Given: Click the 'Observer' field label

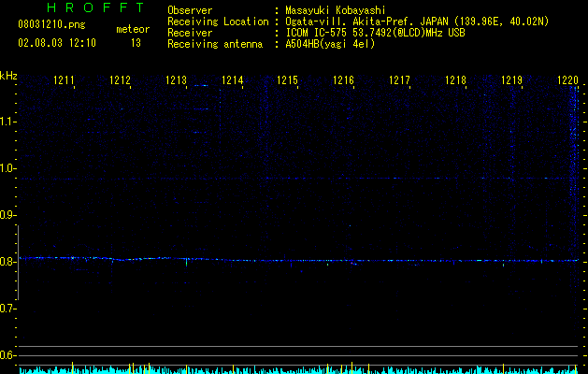Looking at the screenshot, I should pos(190,10).
